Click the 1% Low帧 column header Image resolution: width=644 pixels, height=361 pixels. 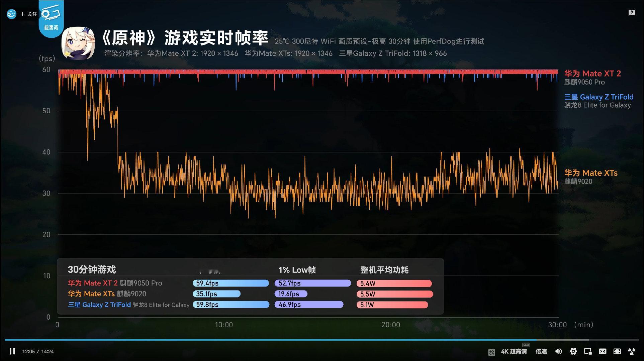(297, 270)
